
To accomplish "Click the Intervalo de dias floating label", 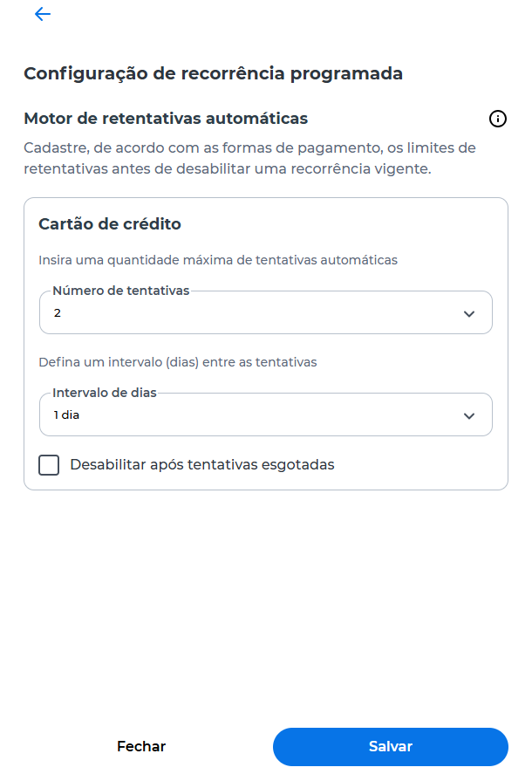I will pos(105,393).
